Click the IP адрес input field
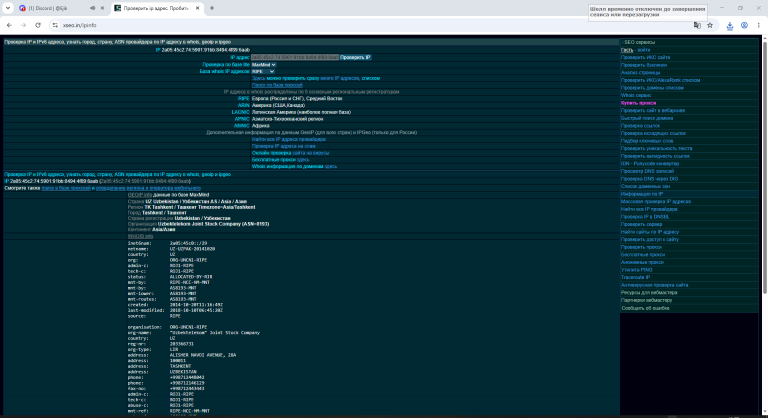 pyautogui.click(x=294, y=57)
